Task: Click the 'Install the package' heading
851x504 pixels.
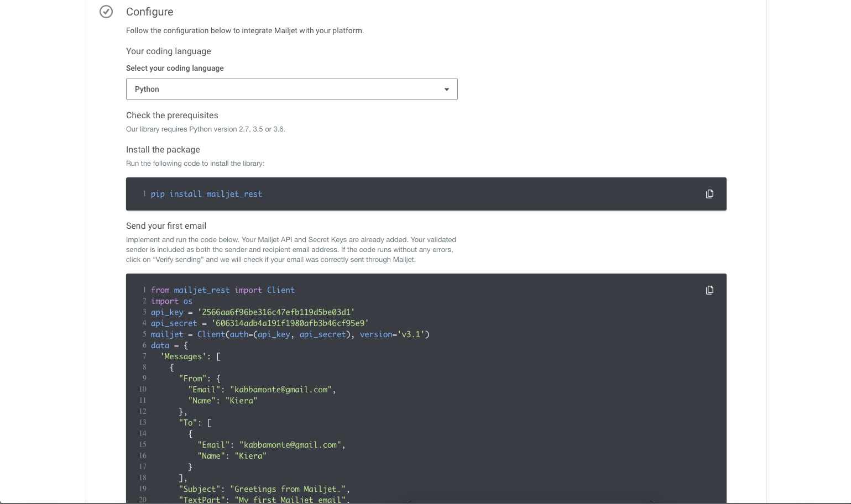Action: 163,150
